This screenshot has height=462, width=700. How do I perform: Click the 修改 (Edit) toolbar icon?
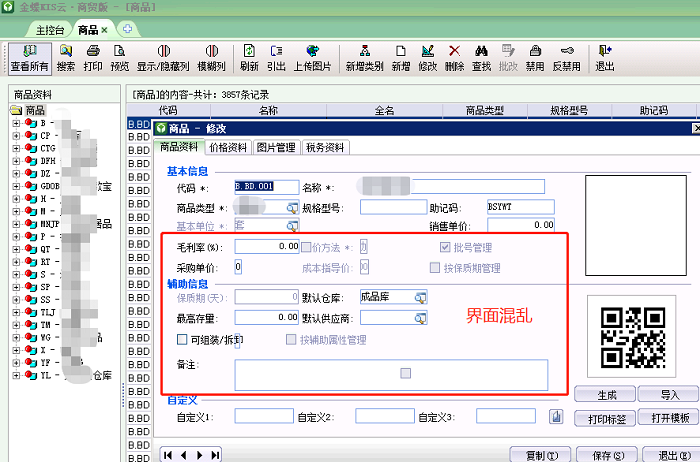point(428,57)
